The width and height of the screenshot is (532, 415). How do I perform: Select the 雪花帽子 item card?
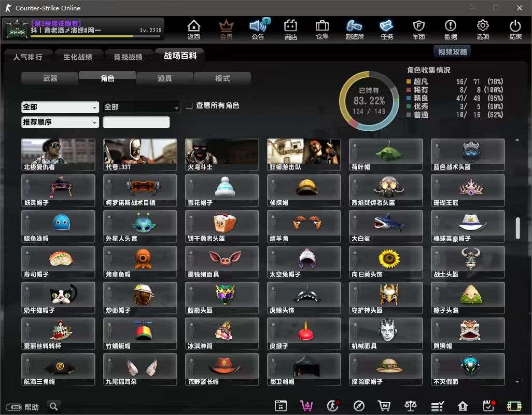click(x=222, y=190)
